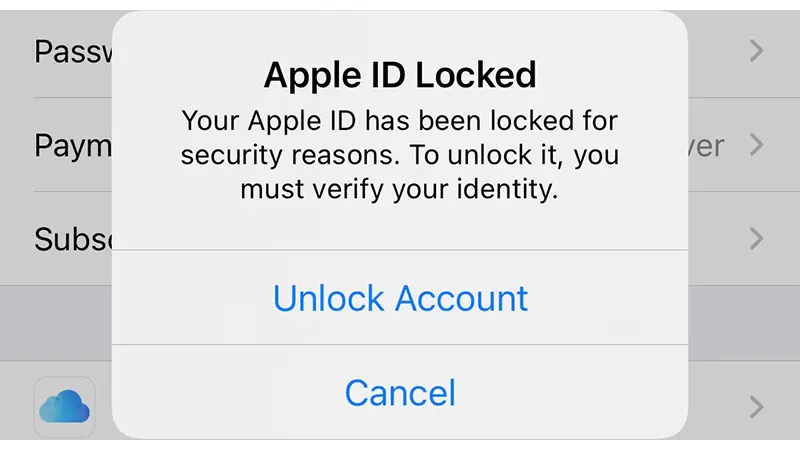Cancel the Apple ID Locked dialog
The width and height of the screenshot is (800, 450).
click(400, 392)
